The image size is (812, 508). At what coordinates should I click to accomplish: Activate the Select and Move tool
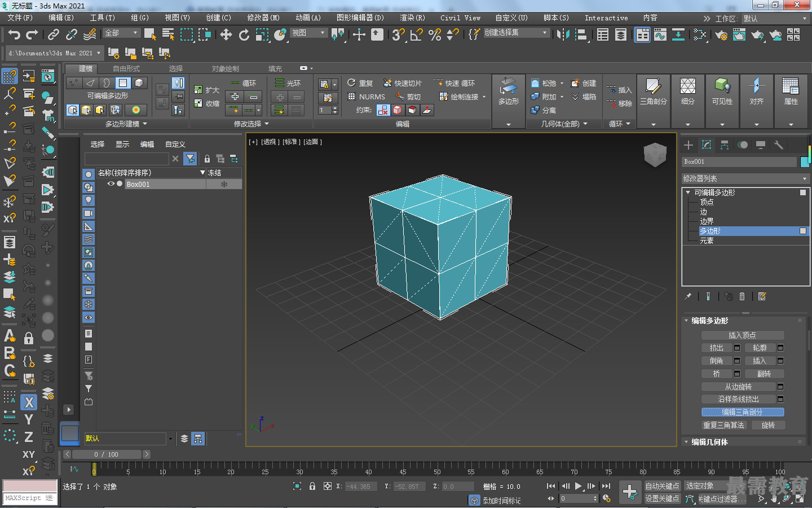[x=226, y=35]
